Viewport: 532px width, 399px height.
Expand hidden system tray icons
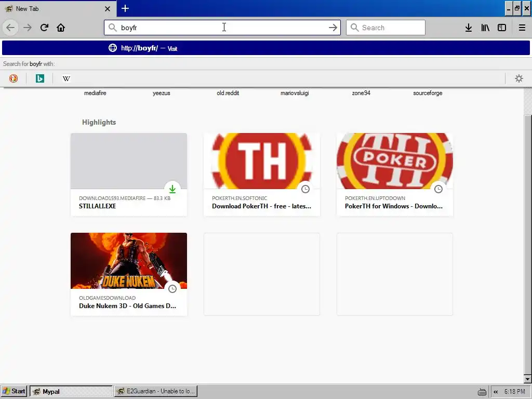tap(496, 392)
